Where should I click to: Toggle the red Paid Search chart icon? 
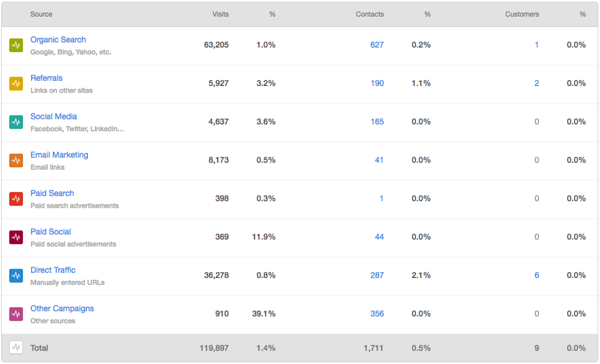[16, 199]
